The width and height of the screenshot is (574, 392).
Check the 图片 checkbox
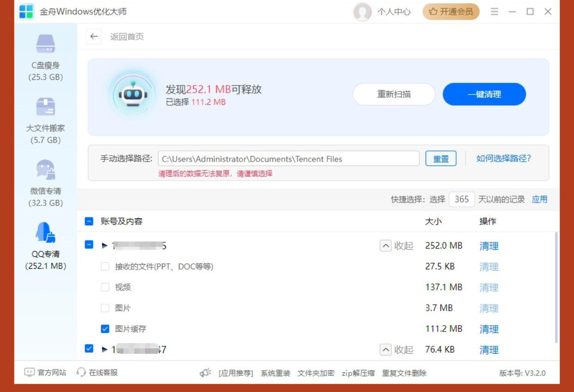coord(105,308)
